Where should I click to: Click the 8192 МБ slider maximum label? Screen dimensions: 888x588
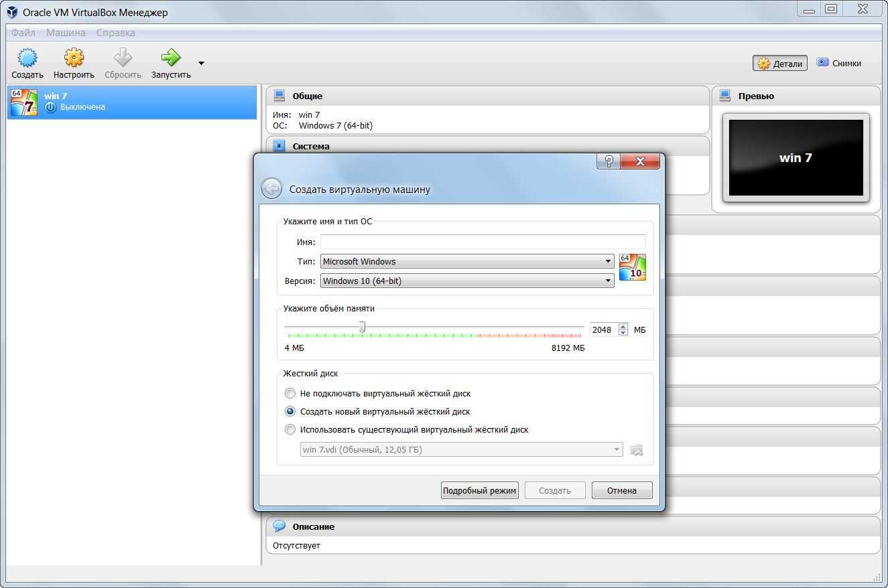pos(568,348)
